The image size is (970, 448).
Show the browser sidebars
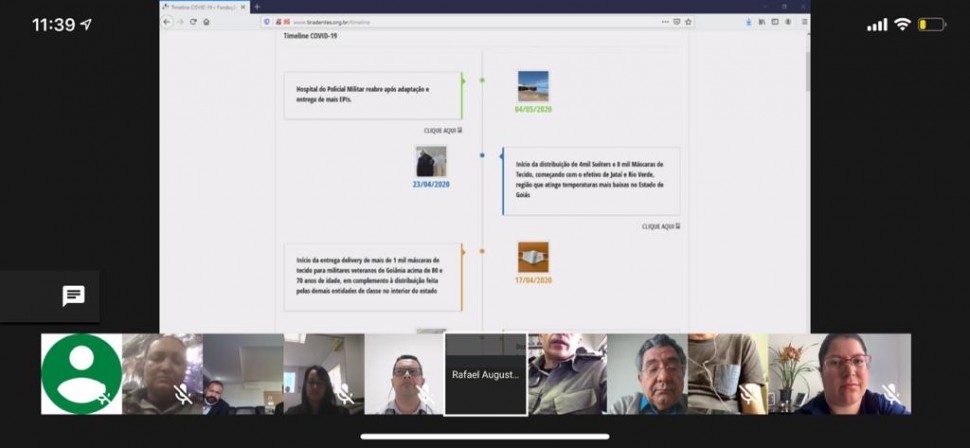tap(775, 22)
